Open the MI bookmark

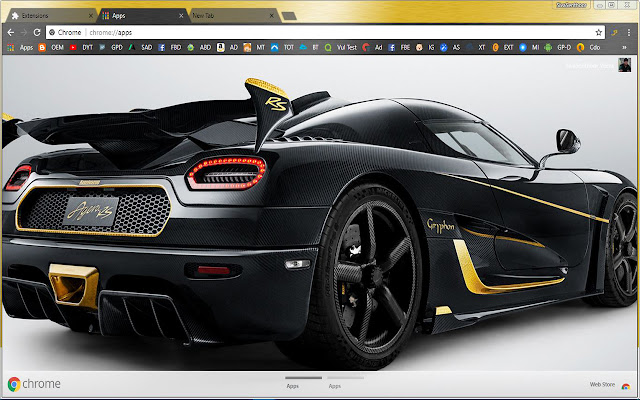click(529, 48)
